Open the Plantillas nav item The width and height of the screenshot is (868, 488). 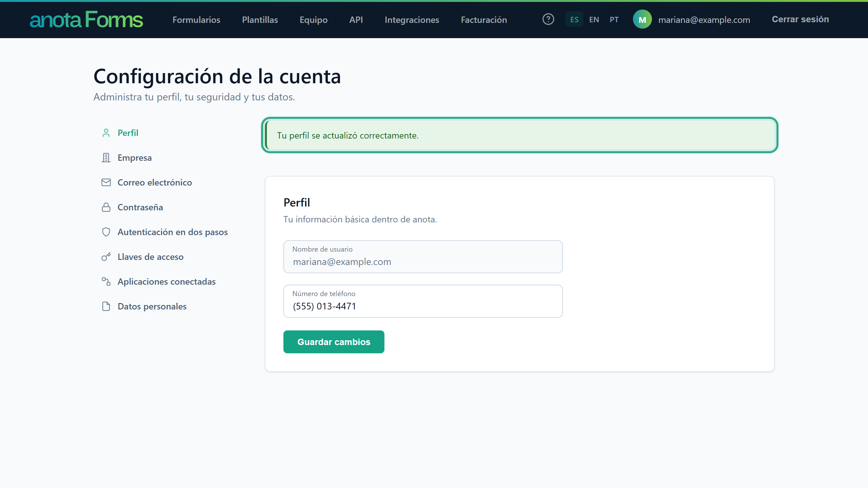coord(260,20)
